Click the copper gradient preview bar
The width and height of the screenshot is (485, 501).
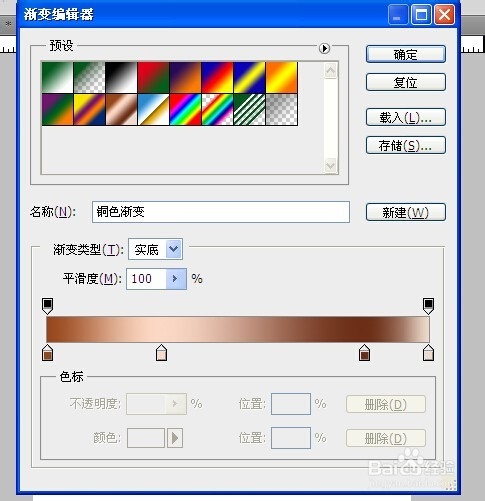238,329
